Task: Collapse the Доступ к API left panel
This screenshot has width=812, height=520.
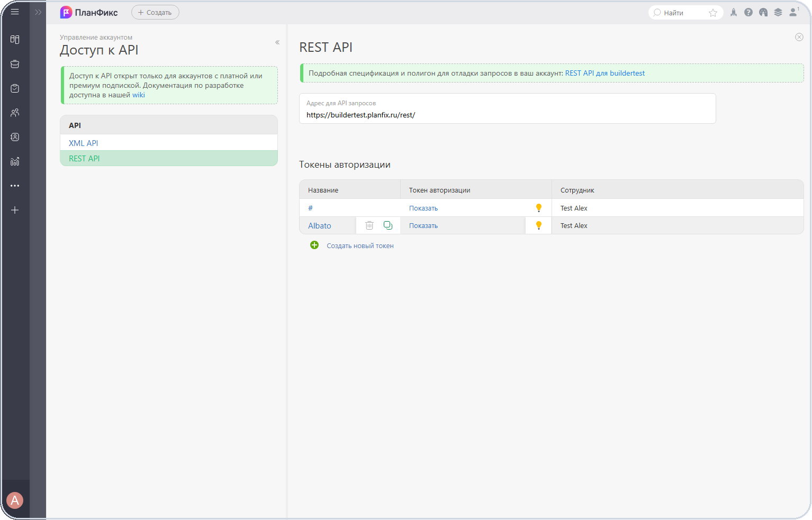Action: [x=277, y=42]
